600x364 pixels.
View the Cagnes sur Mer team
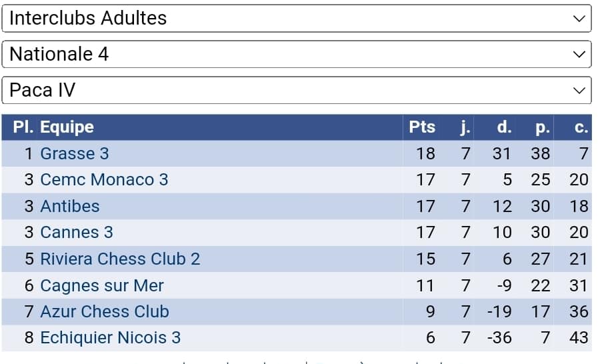101,285
